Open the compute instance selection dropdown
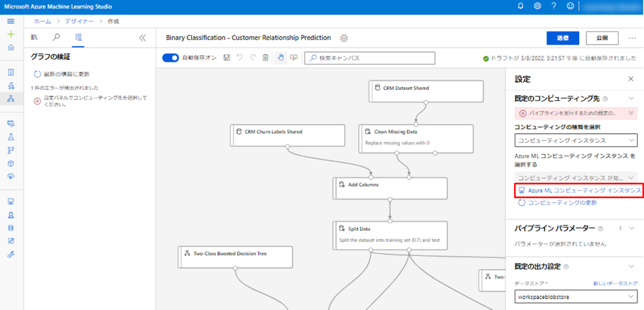 pyautogui.click(x=576, y=177)
